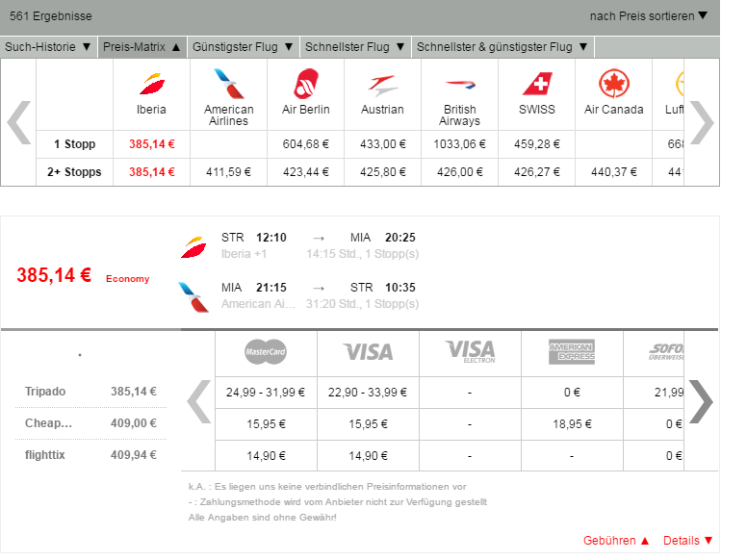Image resolution: width=747 pixels, height=560 pixels.
Task: Expand Schnellster & günstigster Flug section
Action: 502,47
